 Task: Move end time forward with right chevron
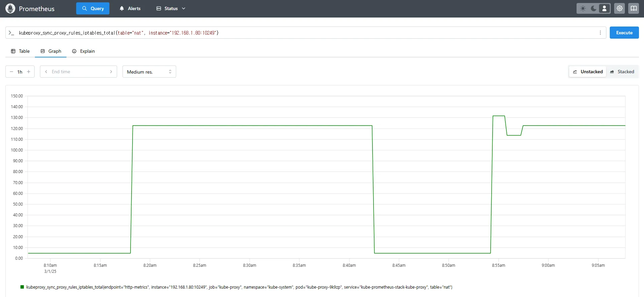111,72
